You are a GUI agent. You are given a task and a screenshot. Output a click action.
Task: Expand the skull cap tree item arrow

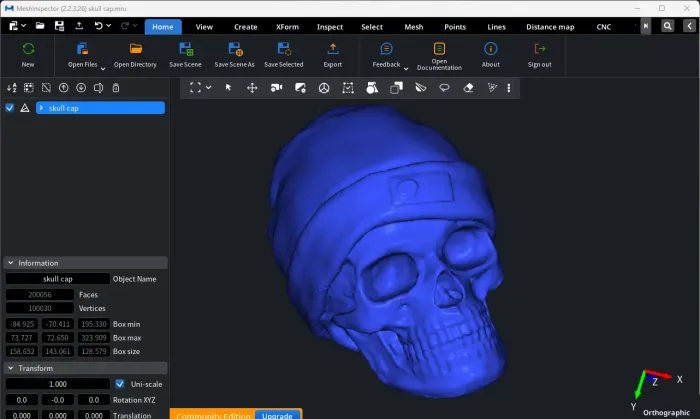(41, 108)
